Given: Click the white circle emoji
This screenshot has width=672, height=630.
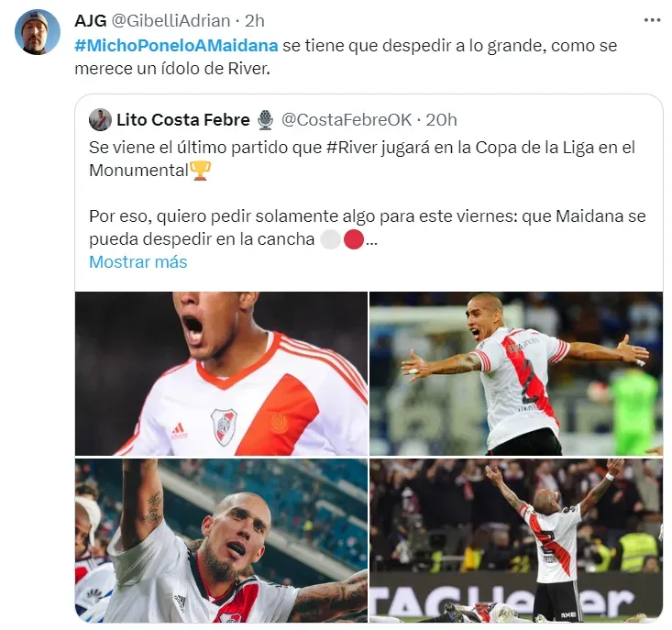Looking at the screenshot, I should coord(330,239).
